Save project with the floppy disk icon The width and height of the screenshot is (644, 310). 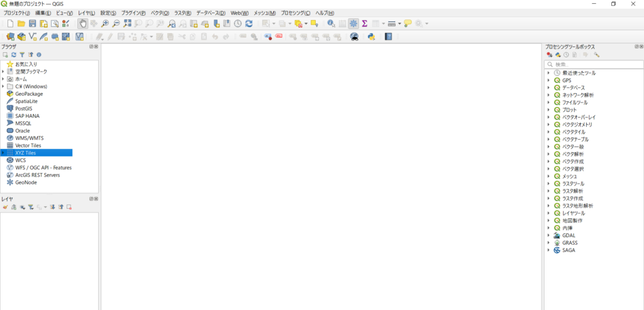(x=33, y=24)
